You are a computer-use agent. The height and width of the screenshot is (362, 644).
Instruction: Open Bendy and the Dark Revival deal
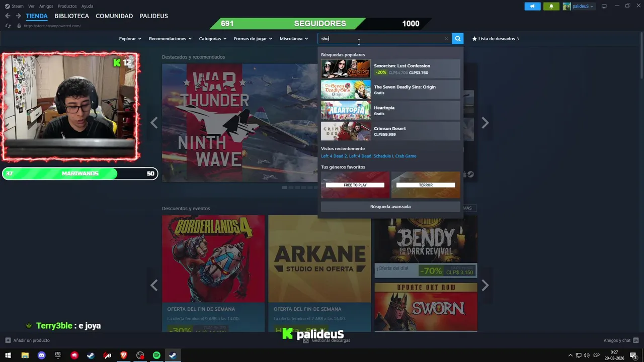tap(426, 246)
